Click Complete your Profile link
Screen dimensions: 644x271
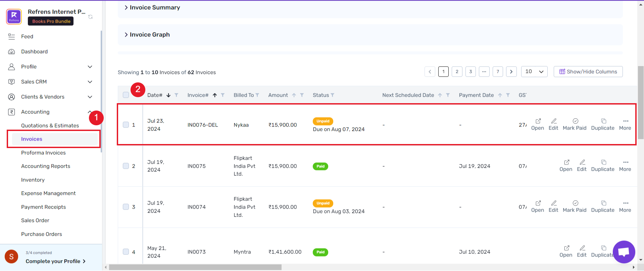coord(56,261)
